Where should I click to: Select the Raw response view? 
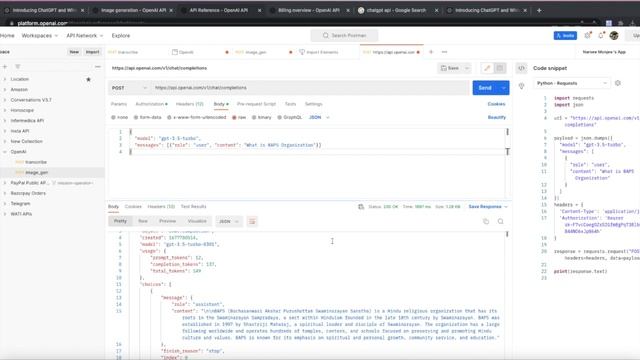[142, 221]
